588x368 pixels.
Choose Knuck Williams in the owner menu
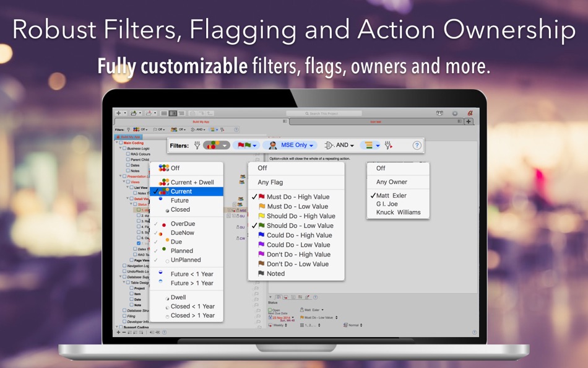398,212
